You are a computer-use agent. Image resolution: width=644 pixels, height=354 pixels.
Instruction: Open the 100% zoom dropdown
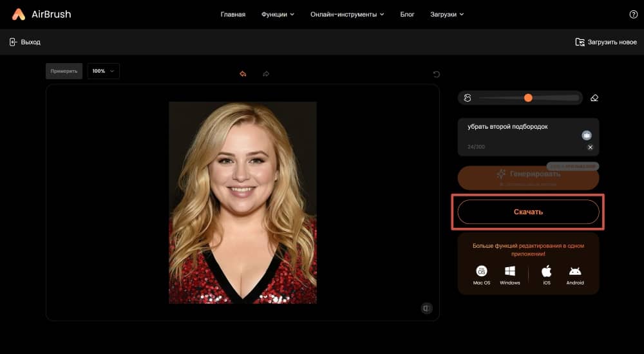point(104,71)
